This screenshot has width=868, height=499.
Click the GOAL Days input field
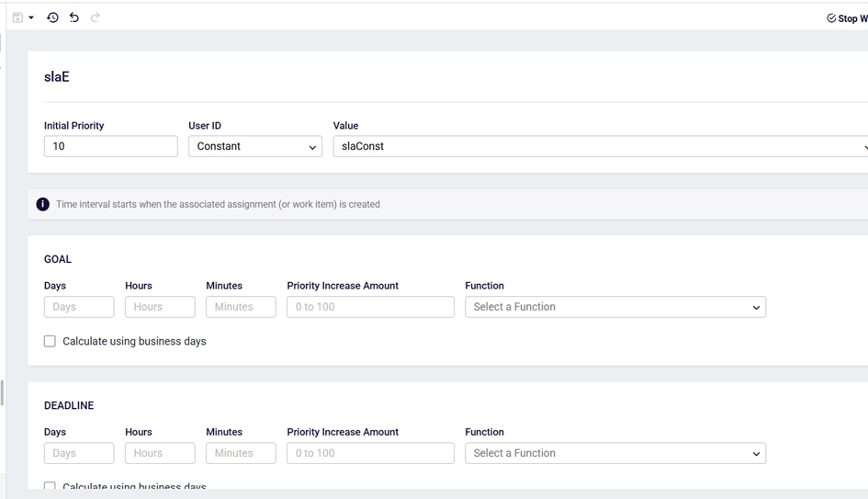click(x=79, y=307)
